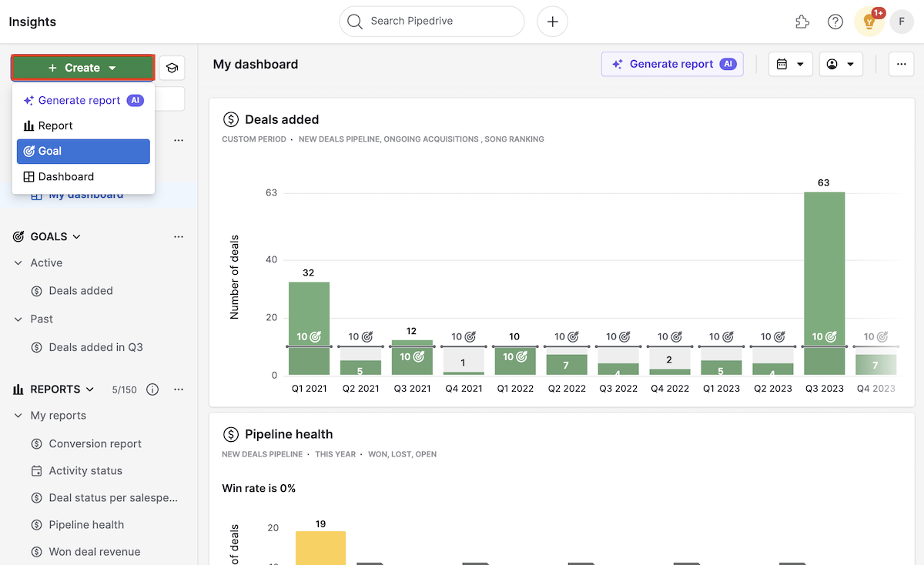Viewport: 924px width, 565px height.
Task: Click the magnifier icon in search bar
Action: [x=355, y=22]
